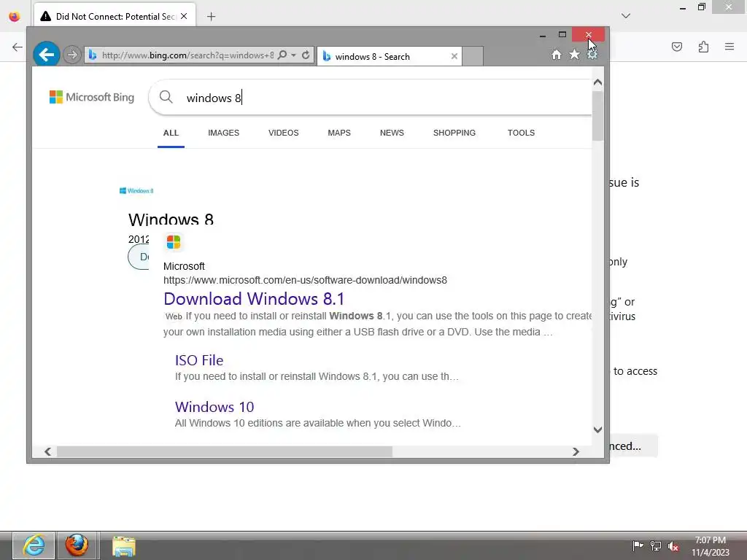The height and width of the screenshot is (560, 747).
Task: Select the 'windows 8 - Search' tab
Action: click(x=390, y=56)
